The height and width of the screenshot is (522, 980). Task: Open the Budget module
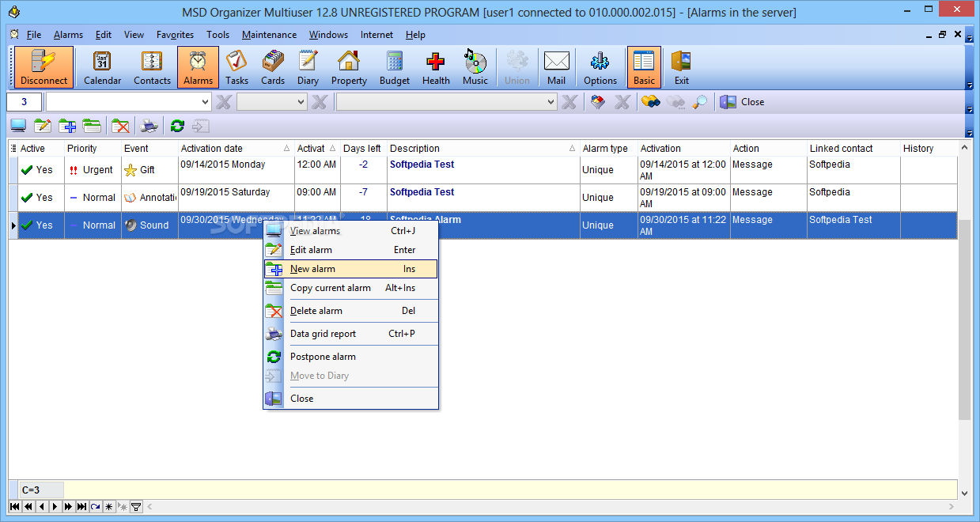[x=395, y=67]
